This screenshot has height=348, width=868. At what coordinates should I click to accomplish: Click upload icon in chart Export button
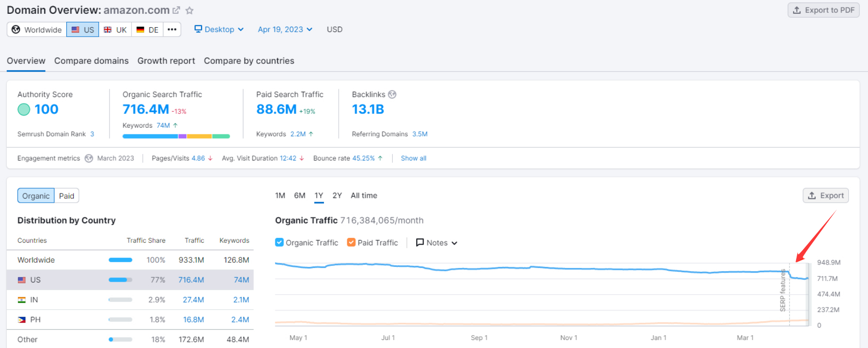tap(812, 195)
